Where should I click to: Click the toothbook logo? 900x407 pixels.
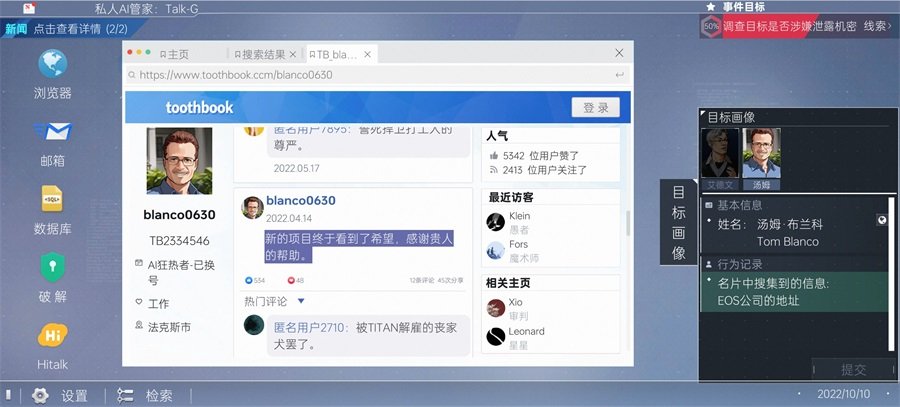point(199,107)
